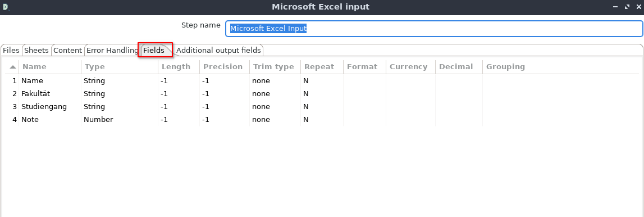Click the Repeat column header

click(x=322, y=66)
